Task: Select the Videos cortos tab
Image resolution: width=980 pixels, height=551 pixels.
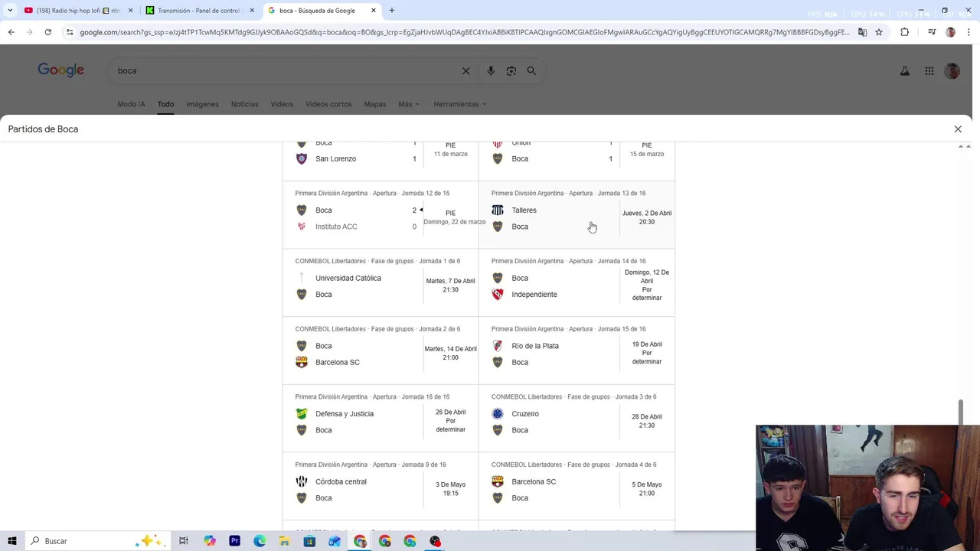Action: pos(328,104)
